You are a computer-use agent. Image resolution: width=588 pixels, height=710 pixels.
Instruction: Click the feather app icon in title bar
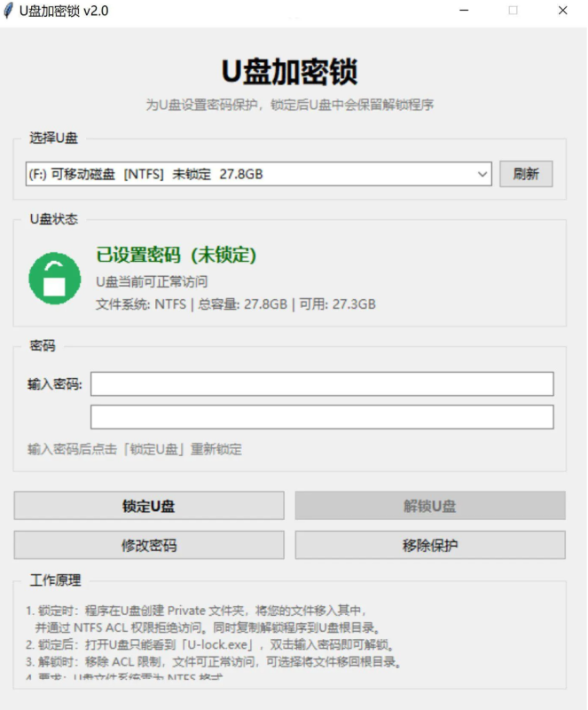coord(8,11)
